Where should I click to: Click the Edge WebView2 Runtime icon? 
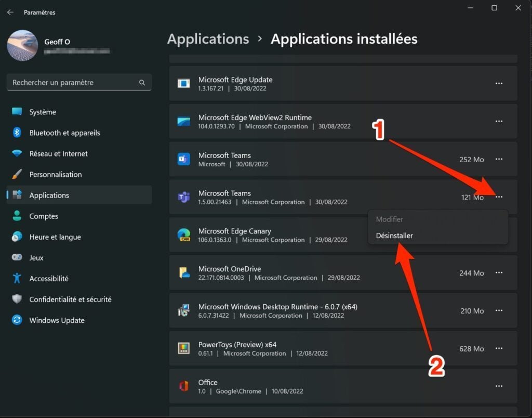(183, 121)
